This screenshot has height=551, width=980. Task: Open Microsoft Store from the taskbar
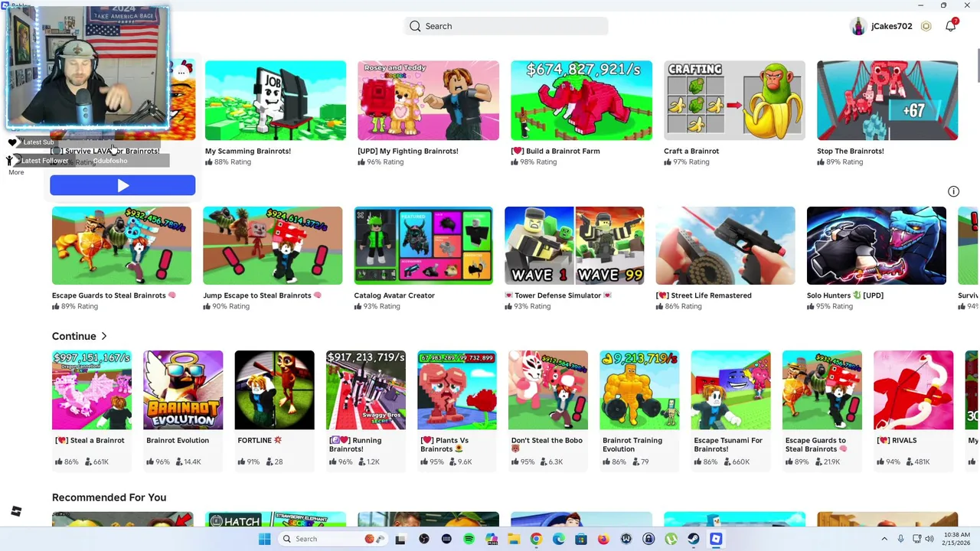[581, 539]
